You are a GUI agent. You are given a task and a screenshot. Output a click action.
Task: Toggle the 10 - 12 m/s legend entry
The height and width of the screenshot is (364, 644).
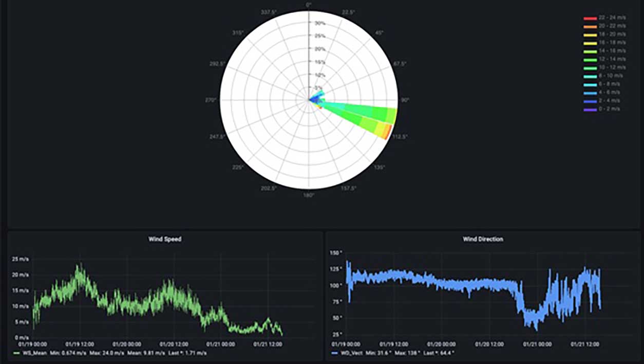pos(612,67)
